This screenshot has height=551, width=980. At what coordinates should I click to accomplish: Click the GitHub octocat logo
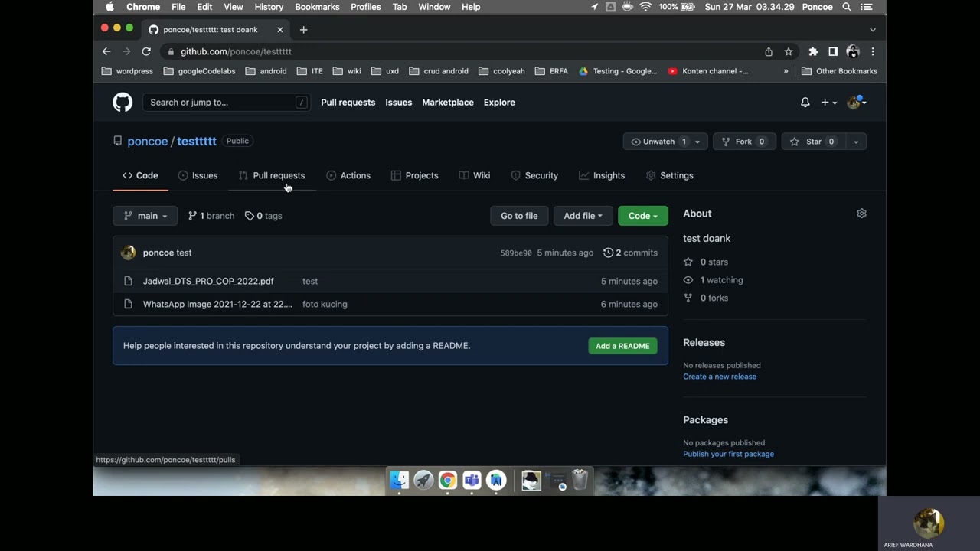click(x=122, y=103)
